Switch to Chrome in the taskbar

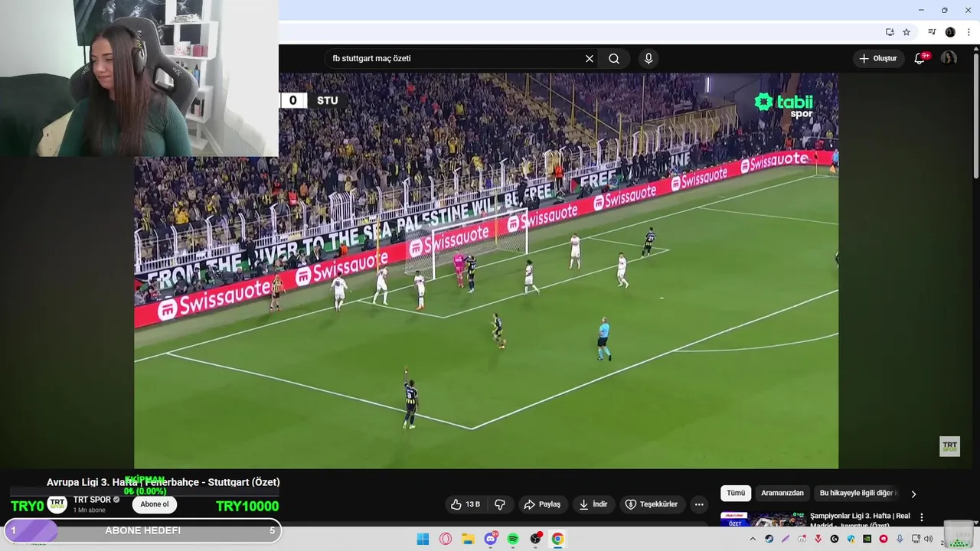(x=558, y=539)
